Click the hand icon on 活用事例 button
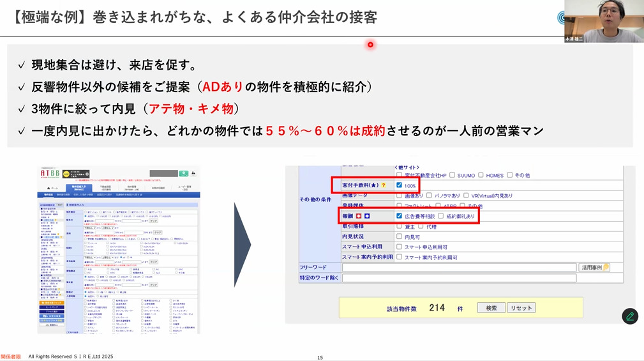The width and height of the screenshot is (644, 361). (605, 267)
